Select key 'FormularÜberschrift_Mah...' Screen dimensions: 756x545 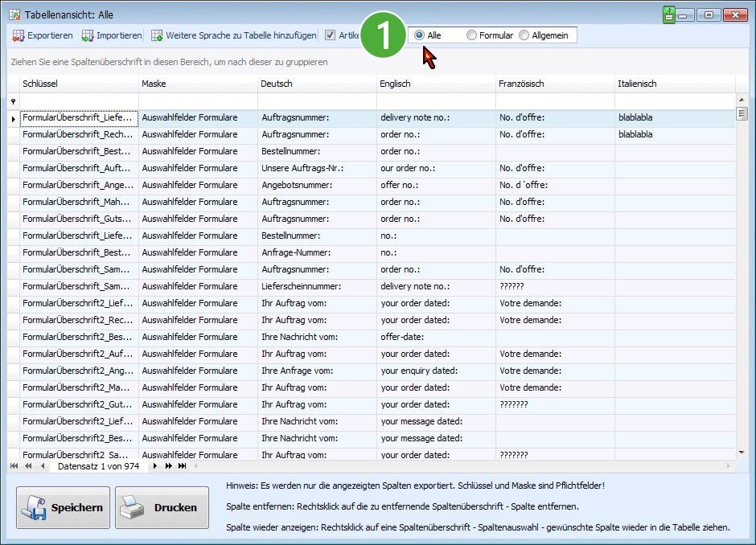pos(79,202)
